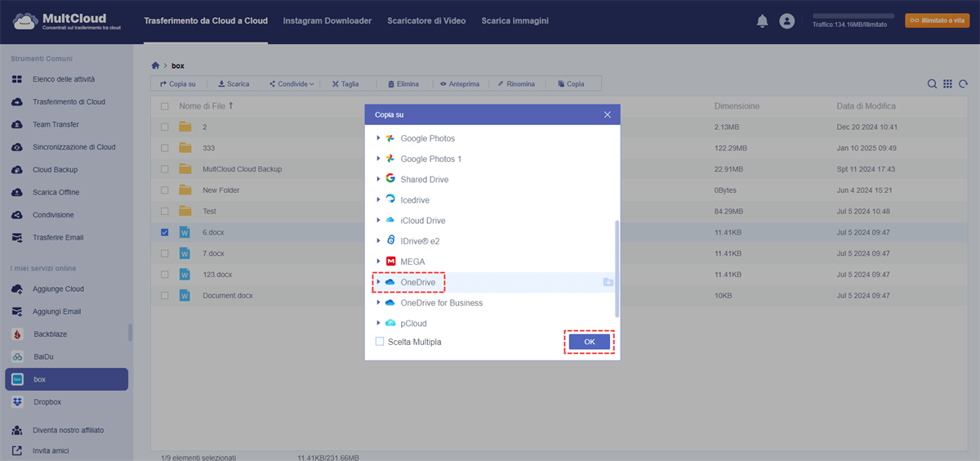Click the traffic usage progress bar
Viewport: 980px width, 461px height.
854,15
